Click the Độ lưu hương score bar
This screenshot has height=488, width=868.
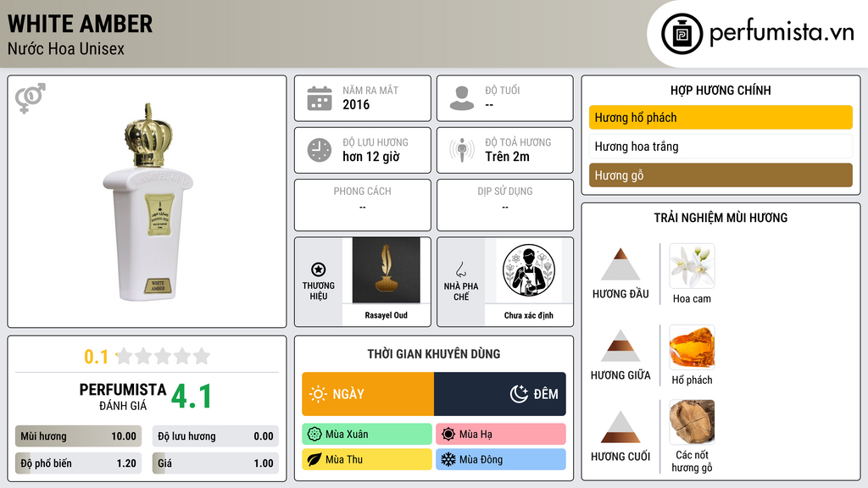coord(215,436)
